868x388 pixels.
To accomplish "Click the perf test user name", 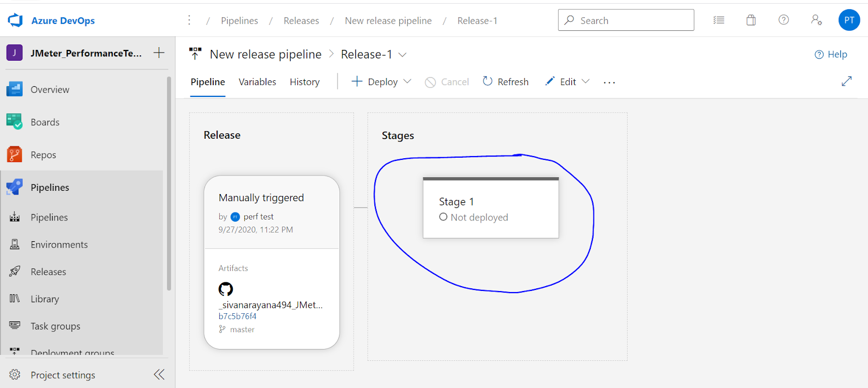I will pyautogui.click(x=258, y=217).
